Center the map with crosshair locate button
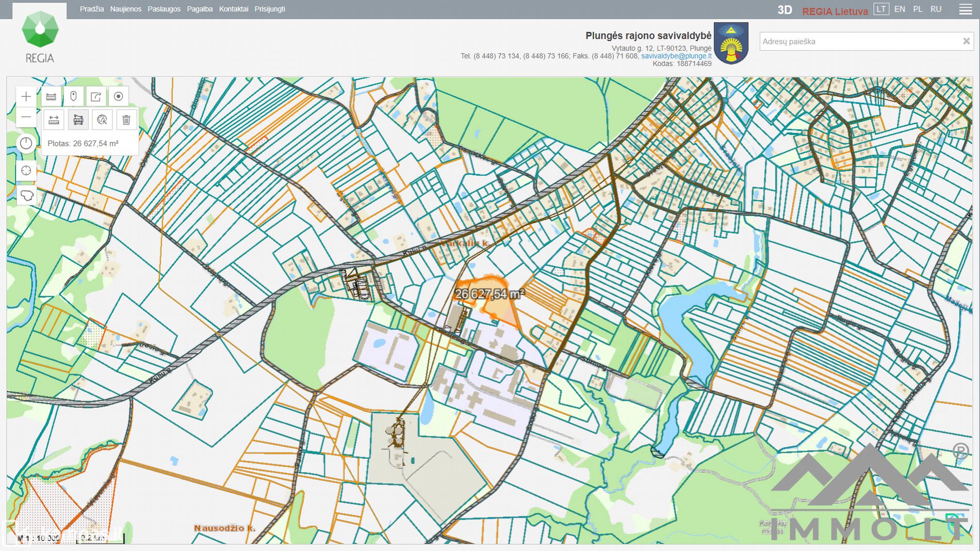Screen dimensions: 980x551 tap(26, 171)
